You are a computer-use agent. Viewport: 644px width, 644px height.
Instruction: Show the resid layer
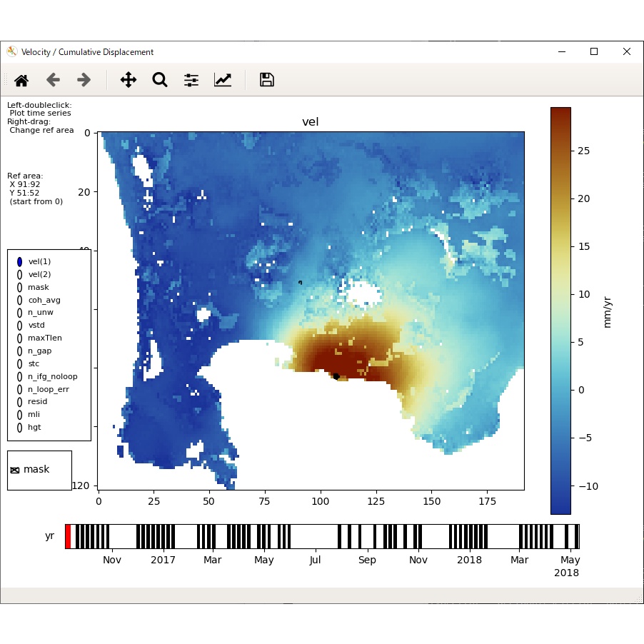tap(18, 401)
